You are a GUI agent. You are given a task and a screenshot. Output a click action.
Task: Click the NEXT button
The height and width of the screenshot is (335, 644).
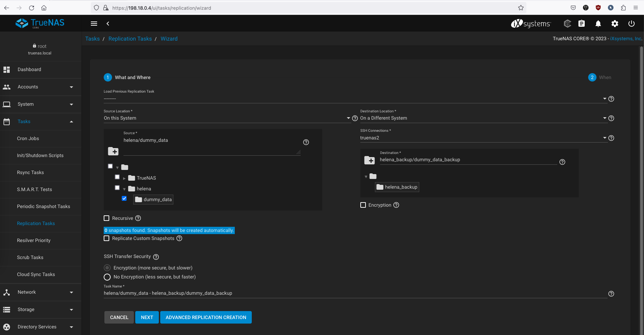[147, 317]
